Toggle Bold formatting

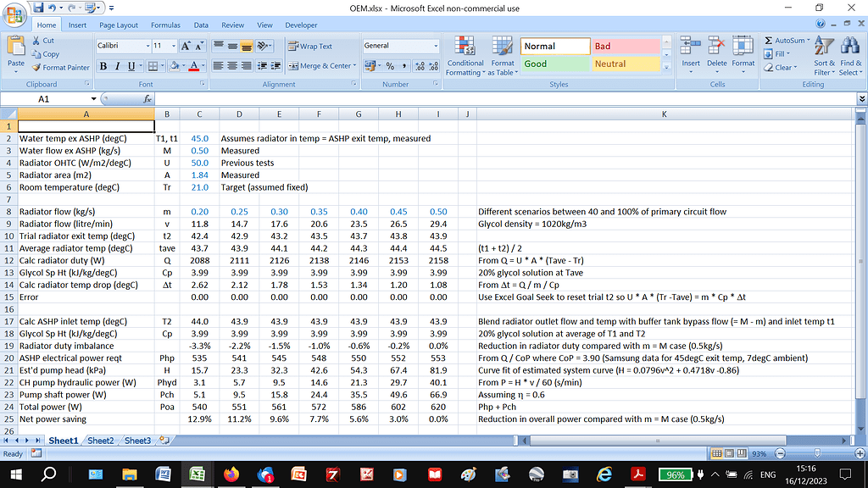point(104,66)
